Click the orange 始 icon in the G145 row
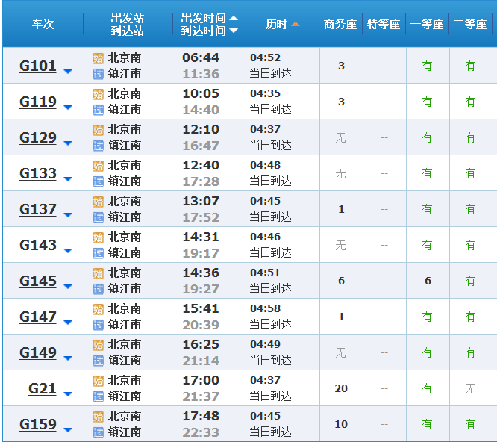497x448 pixels. [x=98, y=273]
